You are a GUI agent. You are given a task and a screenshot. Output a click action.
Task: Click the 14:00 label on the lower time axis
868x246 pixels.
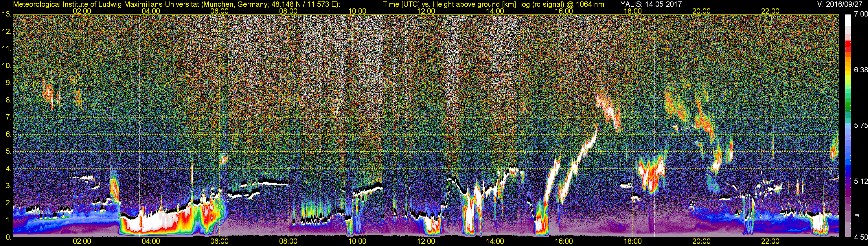point(495,241)
